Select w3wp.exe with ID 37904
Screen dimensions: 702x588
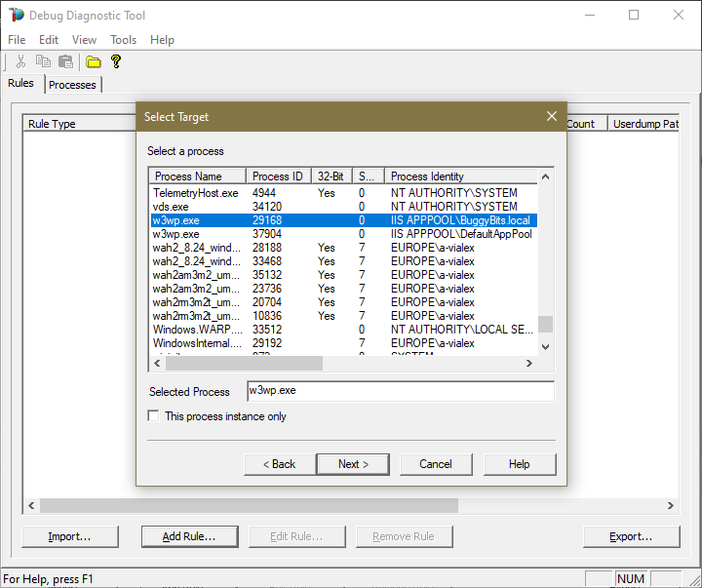coord(344,234)
